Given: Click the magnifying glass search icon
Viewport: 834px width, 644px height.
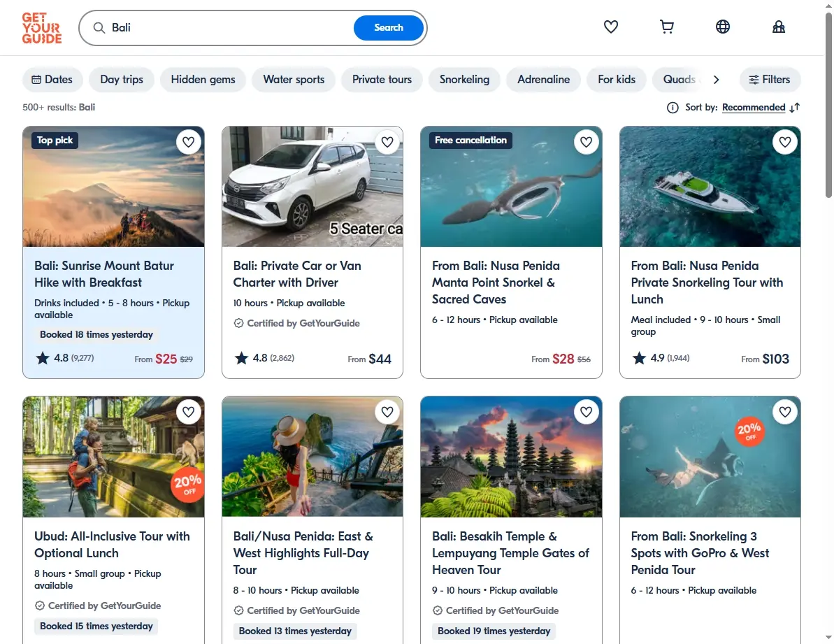Looking at the screenshot, I should (x=99, y=28).
